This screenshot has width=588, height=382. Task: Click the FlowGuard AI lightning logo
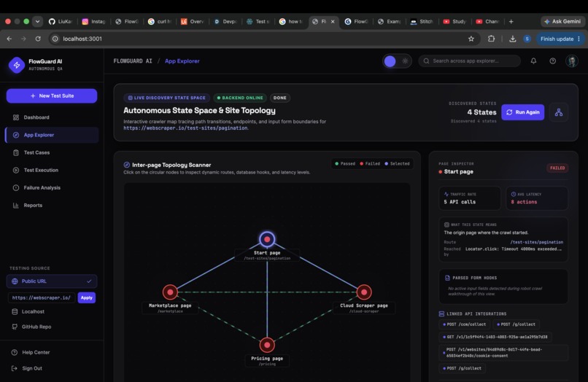tap(17, 65)
